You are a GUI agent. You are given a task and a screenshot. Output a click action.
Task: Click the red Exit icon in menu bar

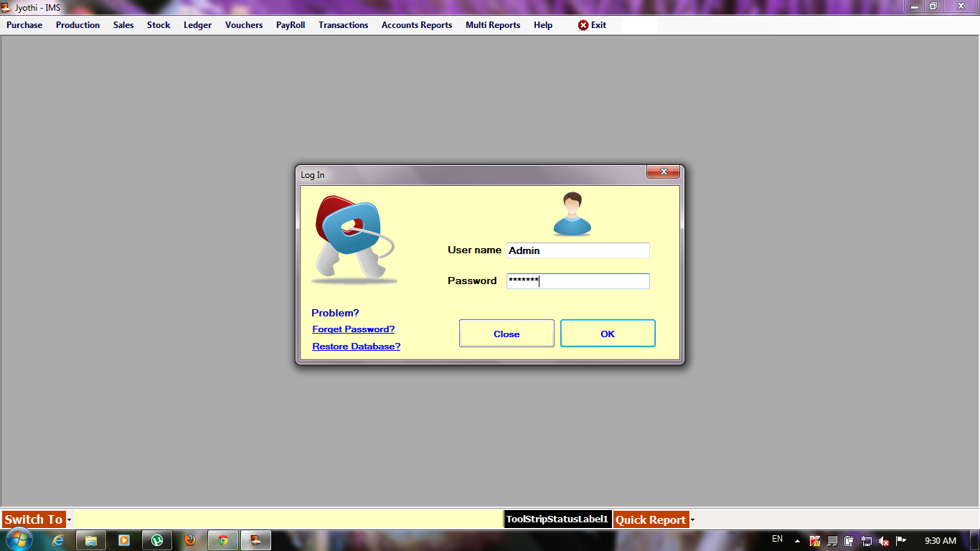click(x=581, y=24)
